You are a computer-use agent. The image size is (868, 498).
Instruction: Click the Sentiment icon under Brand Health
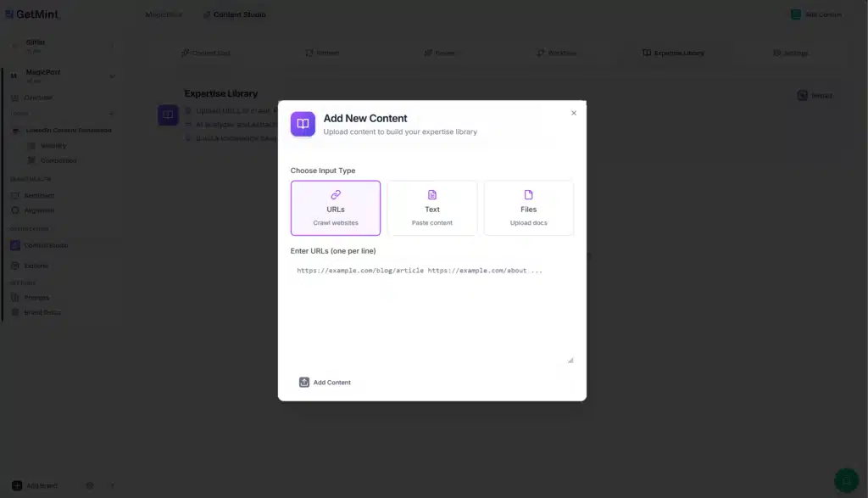click(17, 195)
